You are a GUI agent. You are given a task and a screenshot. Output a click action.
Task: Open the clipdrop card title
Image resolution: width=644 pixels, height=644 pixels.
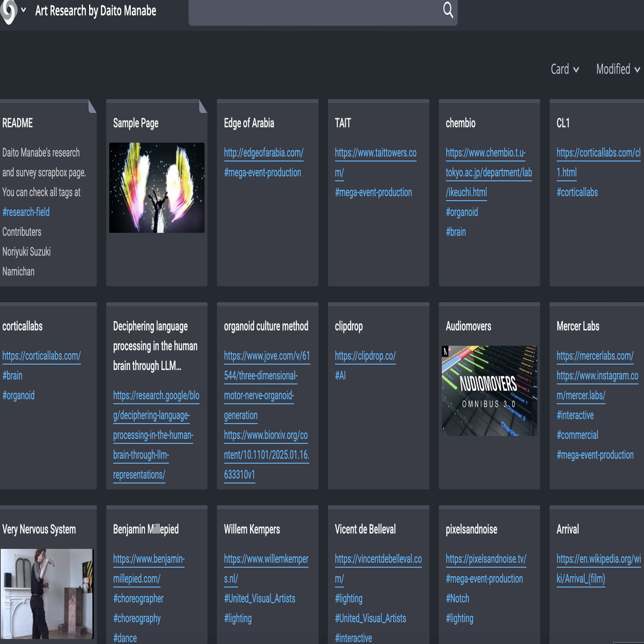coord(349,326)
